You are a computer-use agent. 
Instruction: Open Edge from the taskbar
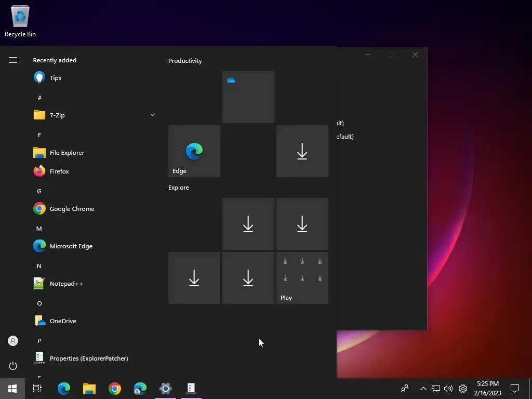coord(64,389)
